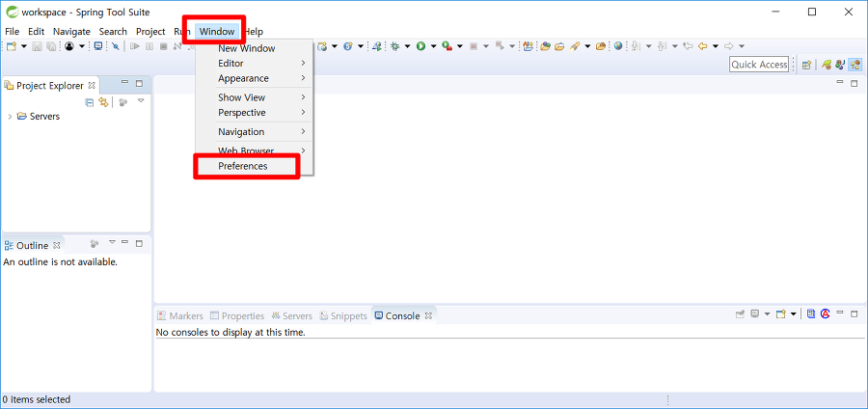
Task: Click the Resume debug icon
Action: point(134,46)
